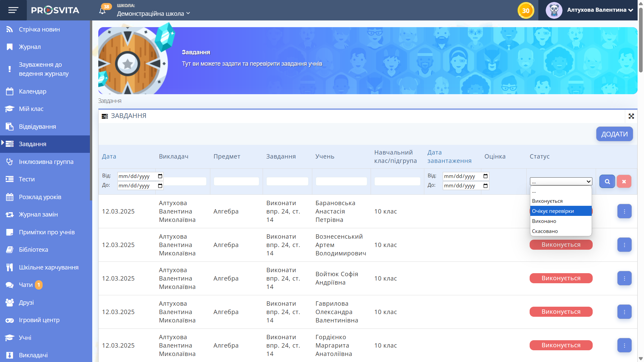Select 'Очікує перевірки' status option
This screenshot has width=644, height=362.
(560, 211)
